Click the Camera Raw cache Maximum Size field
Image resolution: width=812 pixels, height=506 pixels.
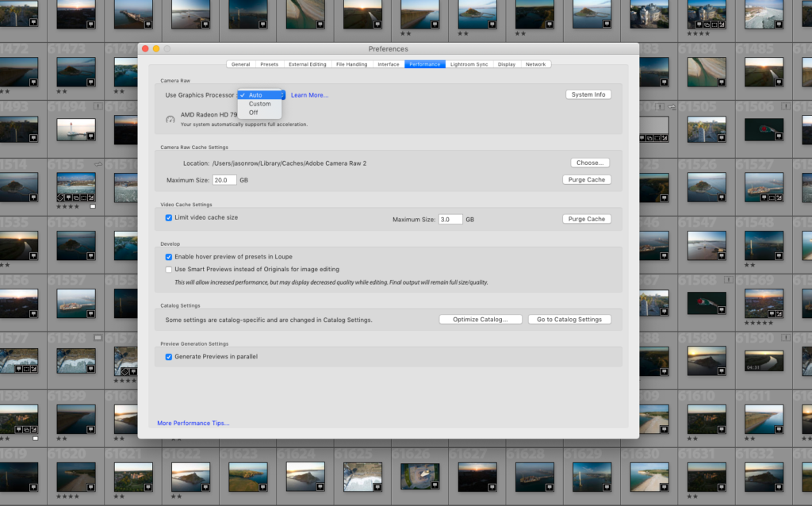pyautogui.click(x=224, y=180)
